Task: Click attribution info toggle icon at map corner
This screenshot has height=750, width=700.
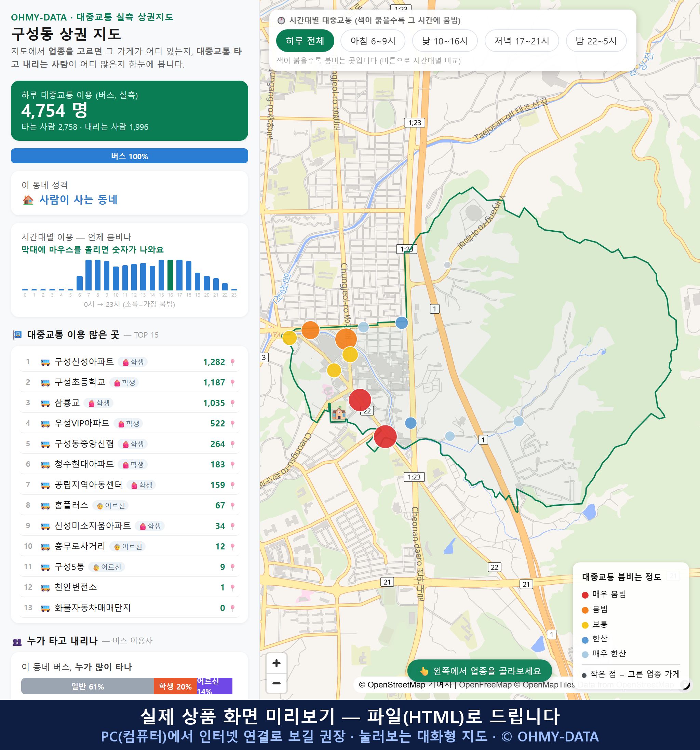Action: [685, 684]
